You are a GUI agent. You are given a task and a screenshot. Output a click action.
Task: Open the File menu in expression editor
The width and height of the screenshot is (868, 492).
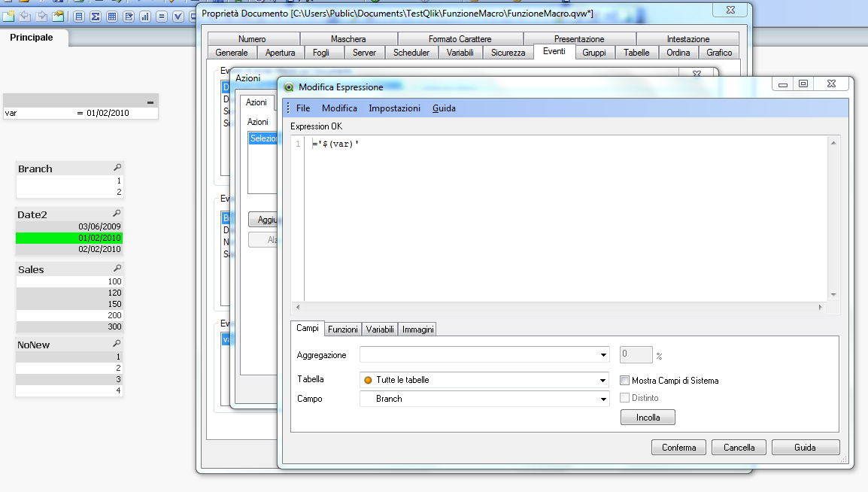coord(303,108)
